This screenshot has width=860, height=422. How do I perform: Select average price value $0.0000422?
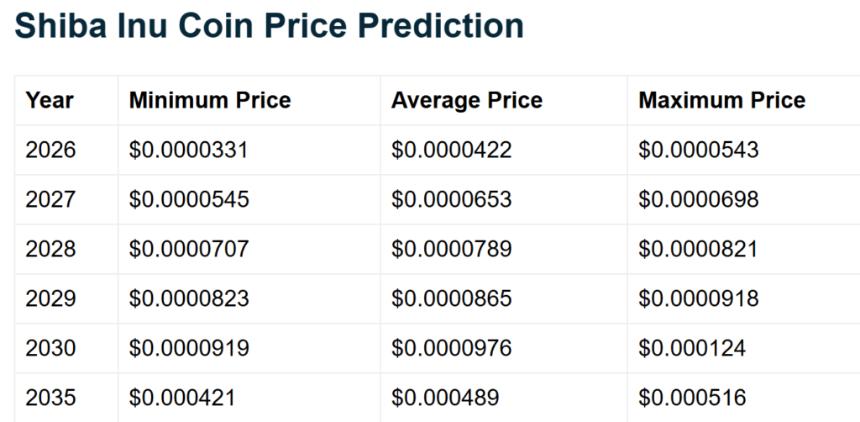tap(451, 150)
